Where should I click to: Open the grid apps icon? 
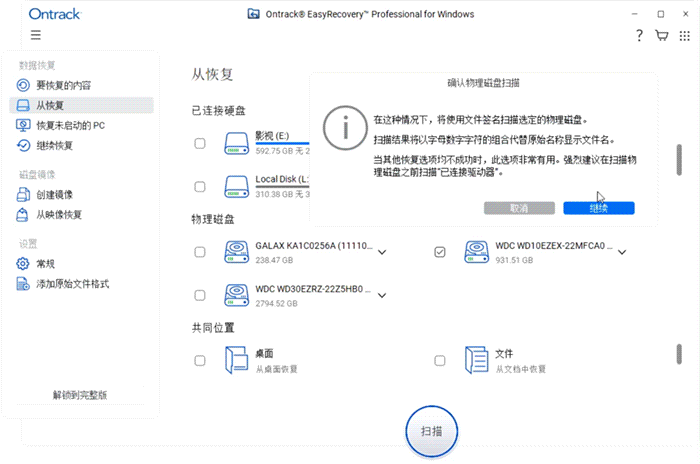point(684,36)
